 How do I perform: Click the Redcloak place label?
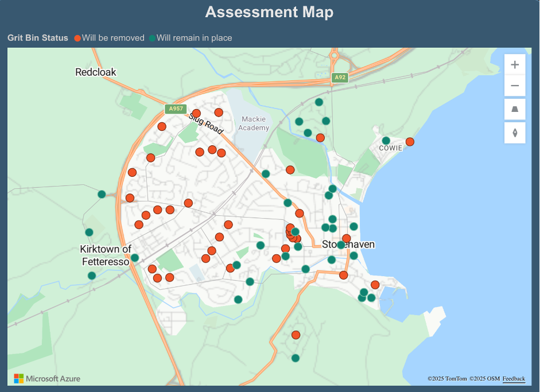click(96, 72)
